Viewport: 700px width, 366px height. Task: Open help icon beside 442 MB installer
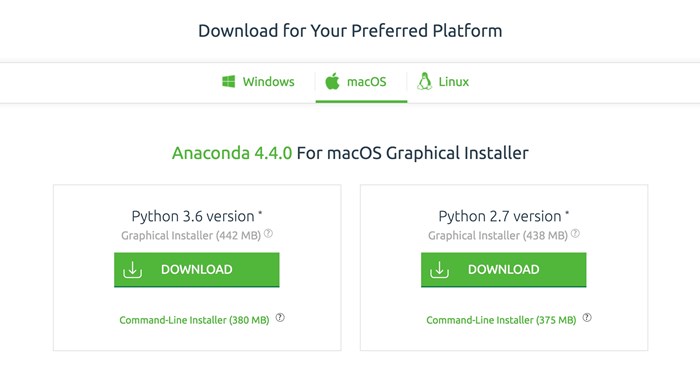pos(268,233)
